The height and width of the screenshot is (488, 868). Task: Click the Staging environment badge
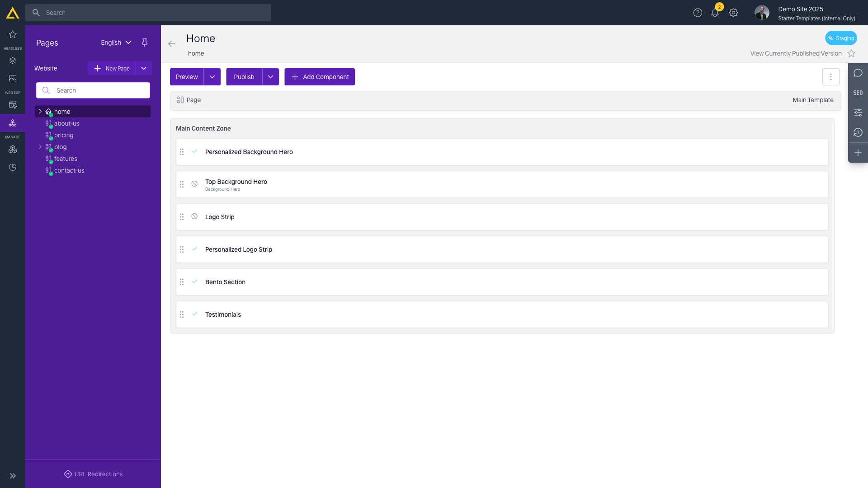click(841, 38)
